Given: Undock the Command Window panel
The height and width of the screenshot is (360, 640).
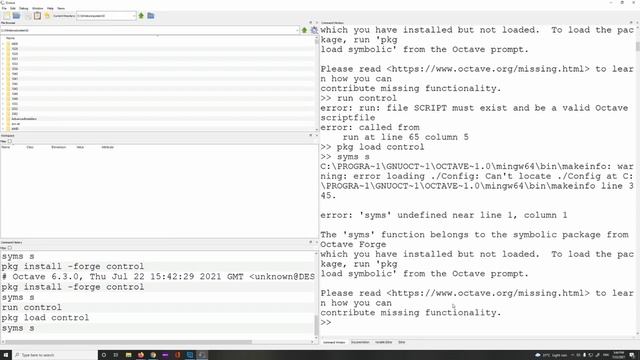Looking at the screenshot, I should point(631,23).
